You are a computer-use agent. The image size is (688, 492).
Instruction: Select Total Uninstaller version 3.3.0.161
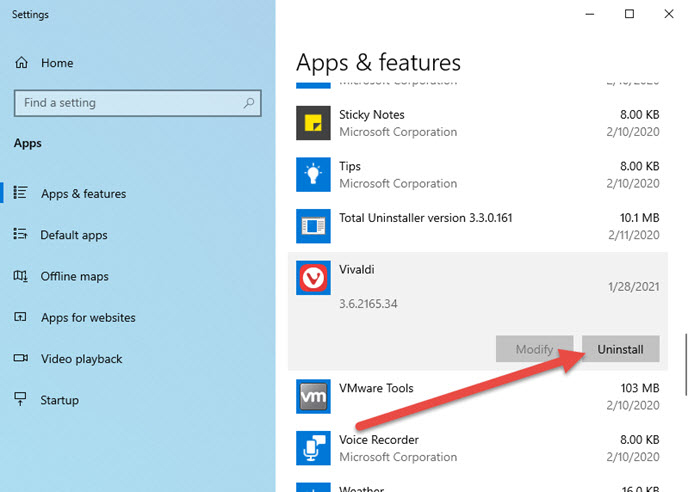(426, 218)
